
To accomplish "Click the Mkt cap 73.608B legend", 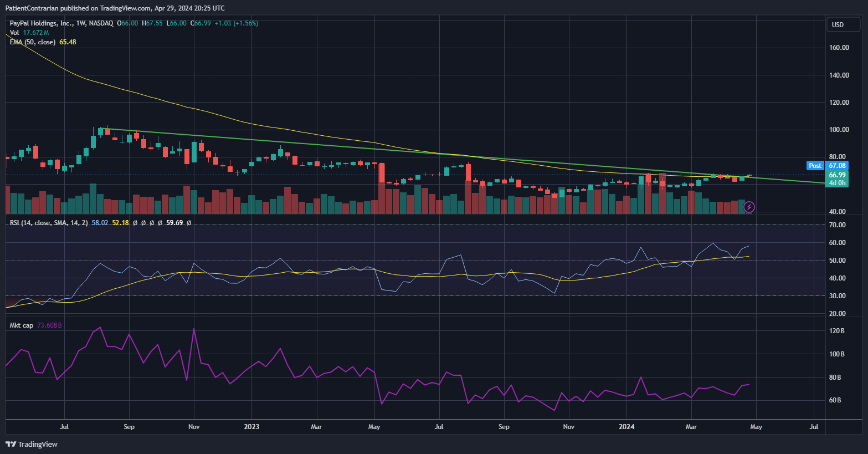I will [x=35, y=325].
